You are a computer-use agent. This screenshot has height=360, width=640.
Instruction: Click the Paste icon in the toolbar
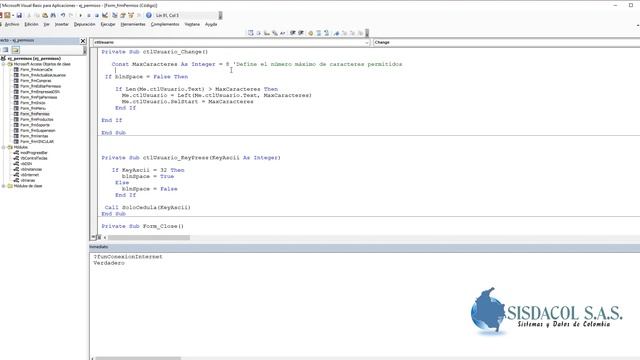pos(45,15)
